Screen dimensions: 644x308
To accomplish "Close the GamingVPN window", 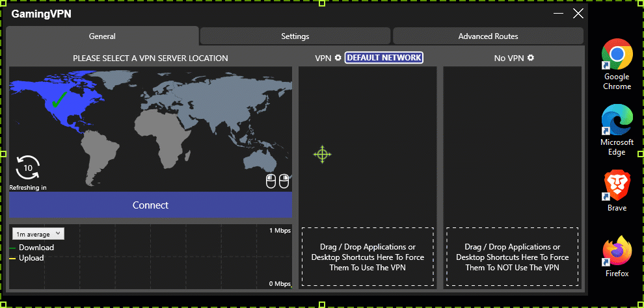I will tap(578, 13).
